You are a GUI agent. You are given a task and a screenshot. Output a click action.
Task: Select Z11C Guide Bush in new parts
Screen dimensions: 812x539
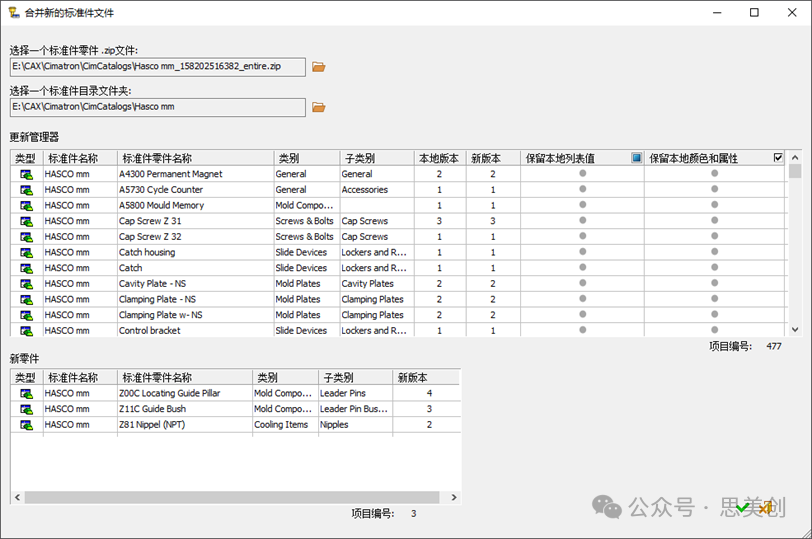click(x=185, y=409)
